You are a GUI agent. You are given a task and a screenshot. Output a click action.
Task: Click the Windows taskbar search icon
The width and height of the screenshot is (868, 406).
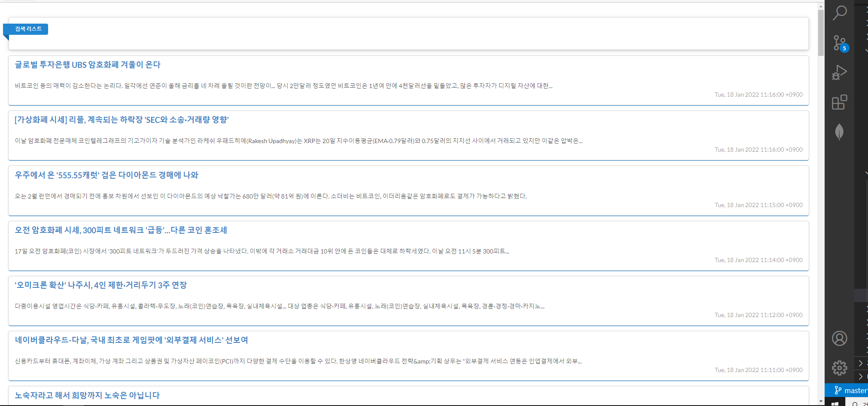[x=855, y=404]
